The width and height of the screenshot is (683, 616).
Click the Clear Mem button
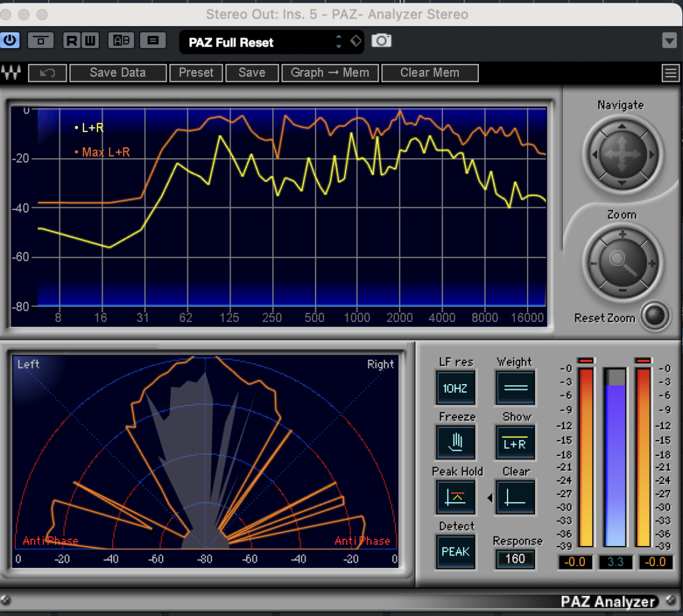click(x=430, y=73)
